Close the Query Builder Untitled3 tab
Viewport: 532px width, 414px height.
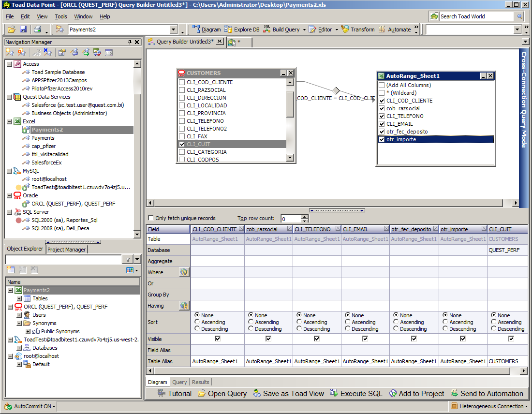click(x=220, y=42)
